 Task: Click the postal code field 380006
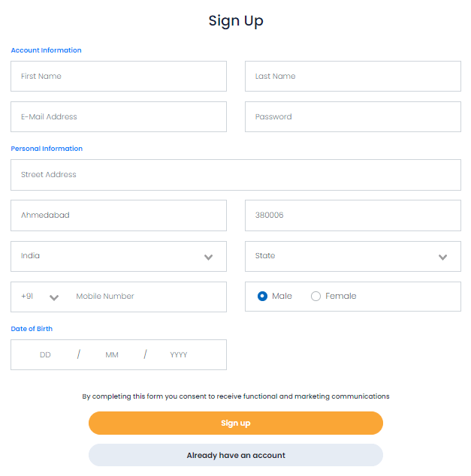tap(352, 215)
